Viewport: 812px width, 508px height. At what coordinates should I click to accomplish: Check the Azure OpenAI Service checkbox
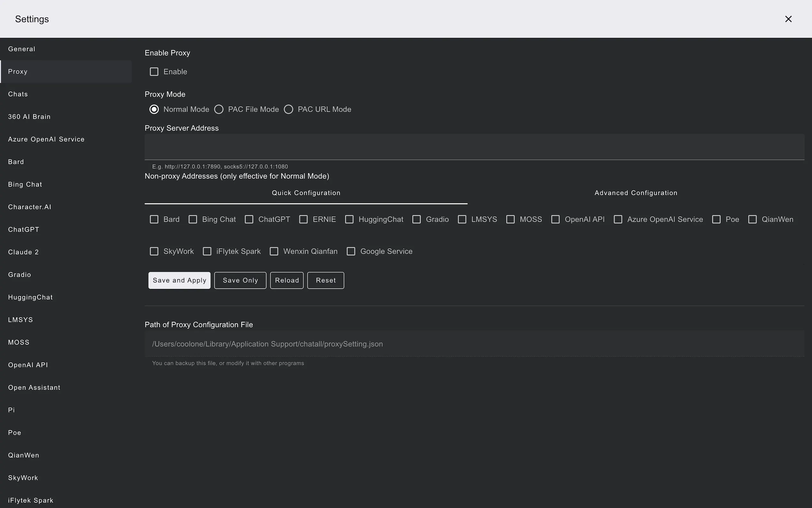point(618,219)
